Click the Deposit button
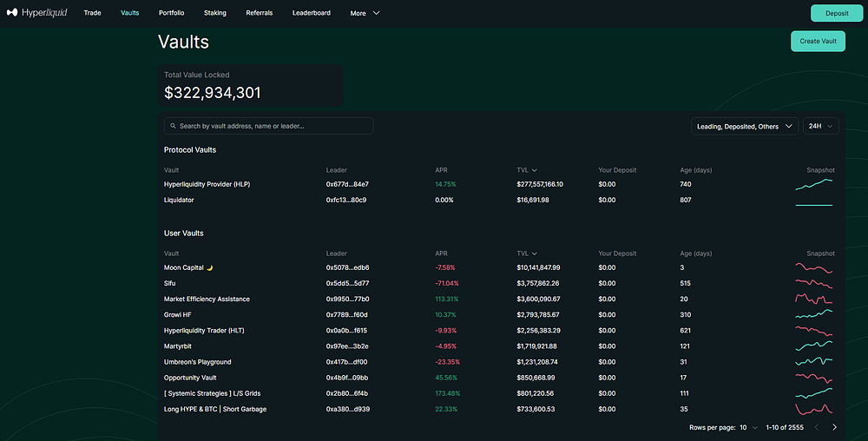This screenshot has width=868, height=441. point(837,13)
